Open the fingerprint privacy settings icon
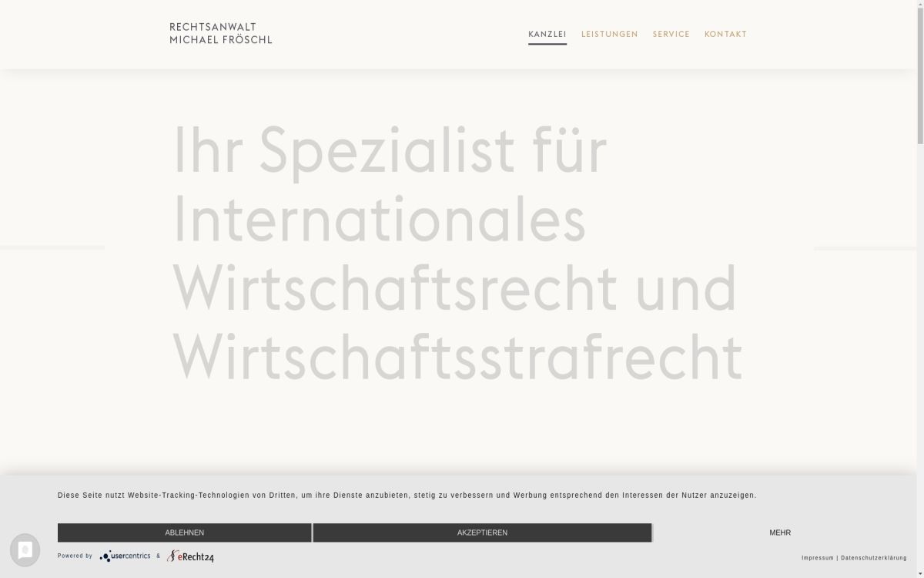Viewport: 924px width, 578px height. click(x=25, y=550)
